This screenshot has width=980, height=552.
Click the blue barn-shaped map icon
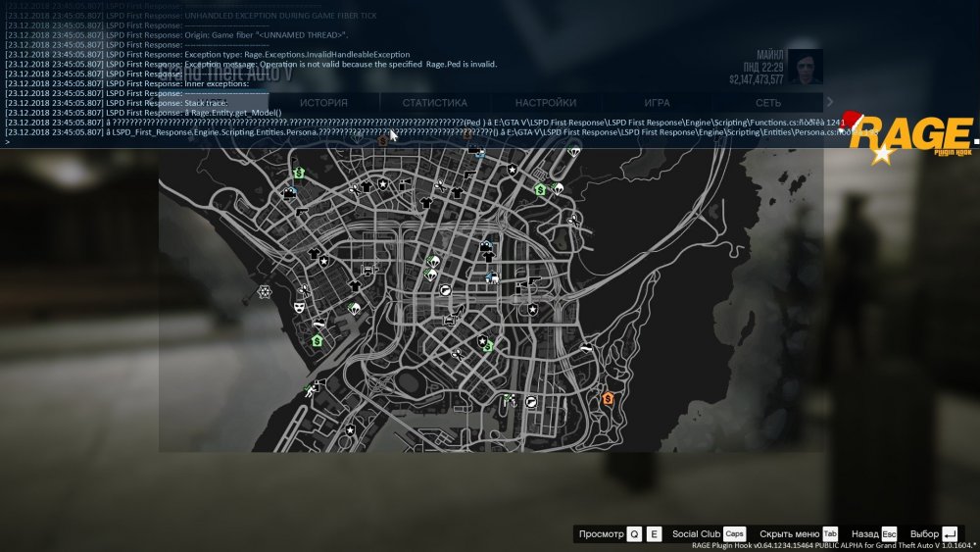[x=493, y=276]
